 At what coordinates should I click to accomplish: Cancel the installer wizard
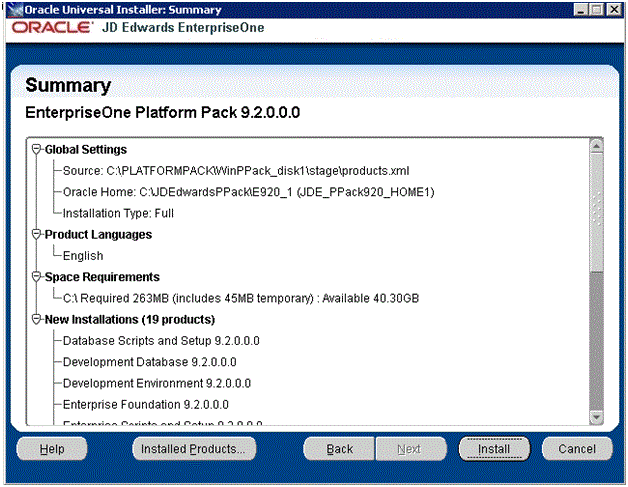[576, 449]
